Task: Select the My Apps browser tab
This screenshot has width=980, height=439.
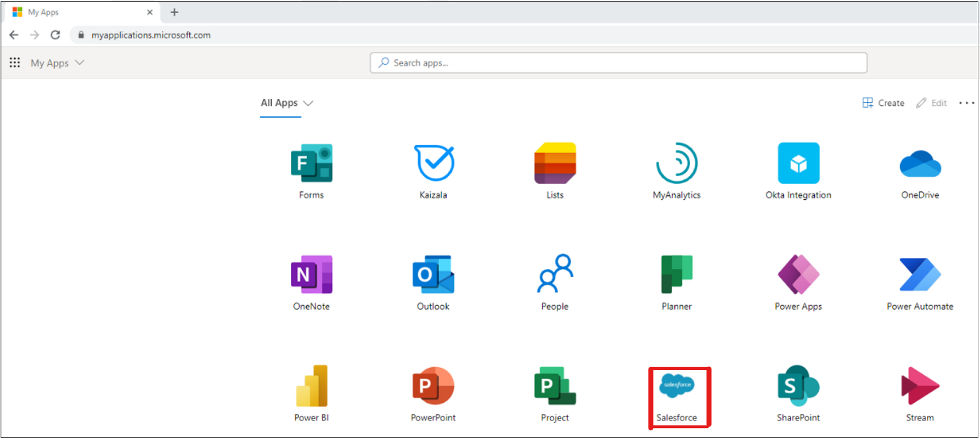Action: [x=82, y=12]
